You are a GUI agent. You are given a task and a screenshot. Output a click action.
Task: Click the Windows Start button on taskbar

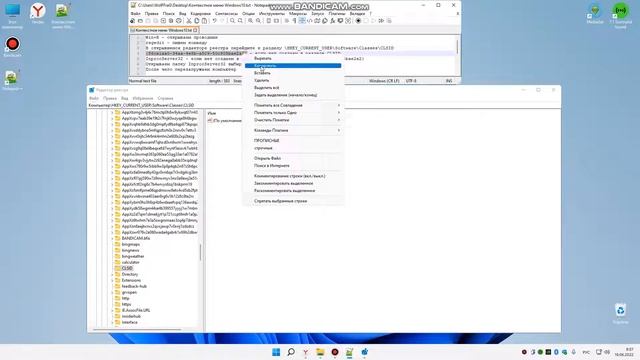276,352
